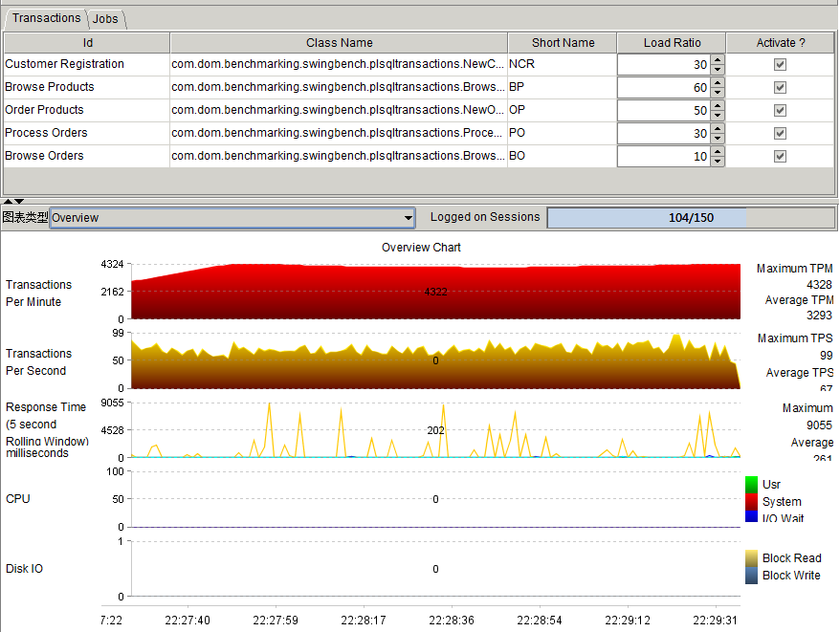Toggle Activate checkbox for Order Products
This screenshot has height=632, width=840.
780,110
